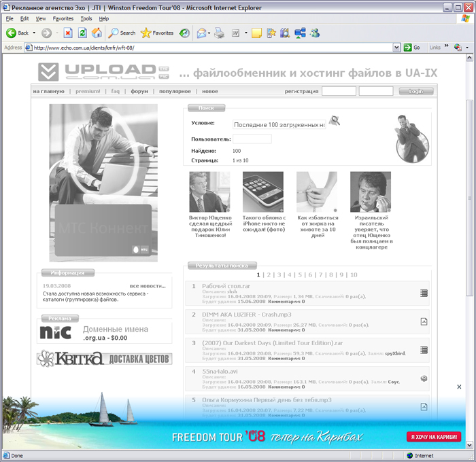
Task: Expand the address bar dropdown arrow
Action: point(396,48)
